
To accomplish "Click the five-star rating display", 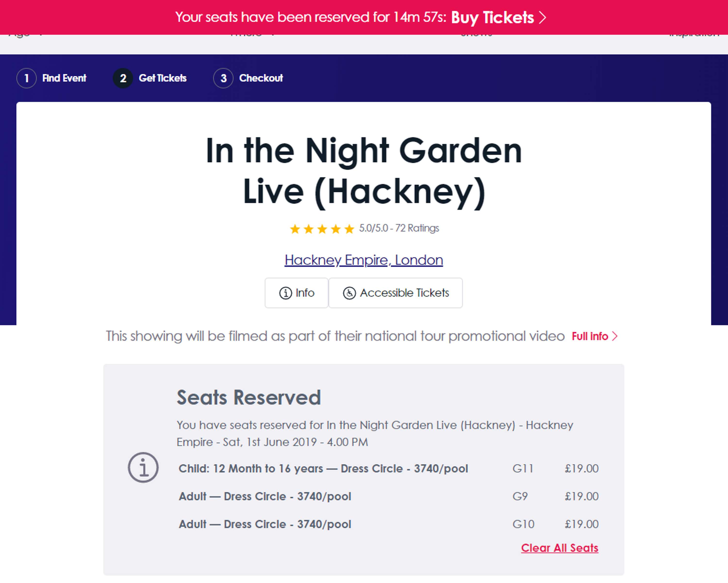I will click(x=322, y=229).
